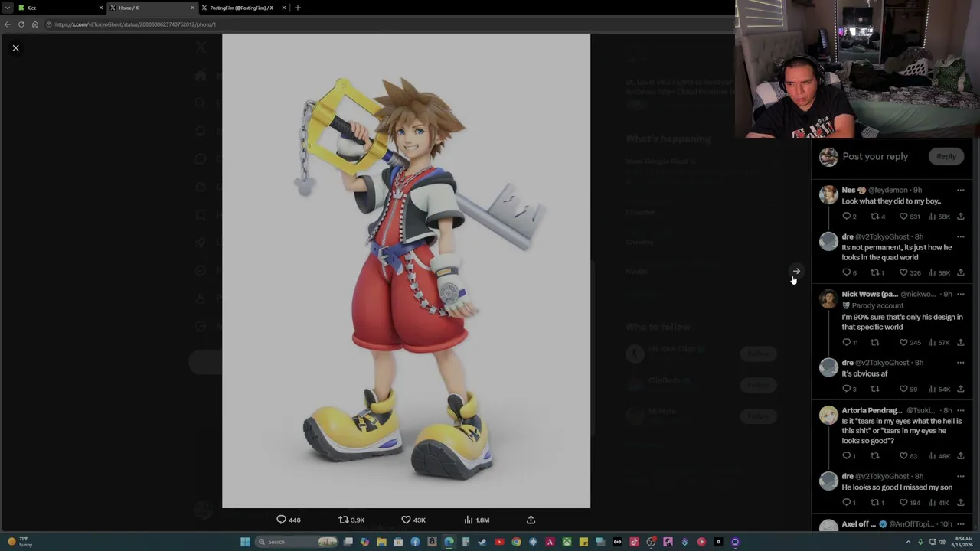The width and height of the screenshot is (980, 551).
Task: Reply to dre's 'He looks so good' tweet
Action: (x=849, y=503)
